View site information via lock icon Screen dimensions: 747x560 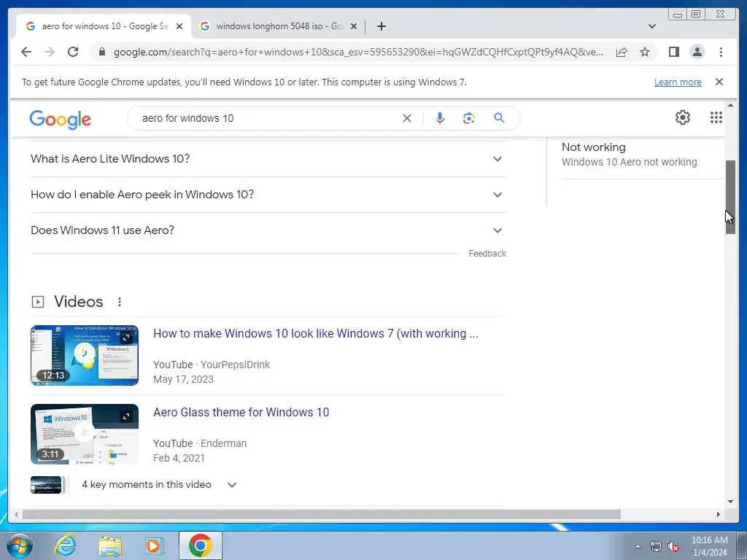click(101, 52)
